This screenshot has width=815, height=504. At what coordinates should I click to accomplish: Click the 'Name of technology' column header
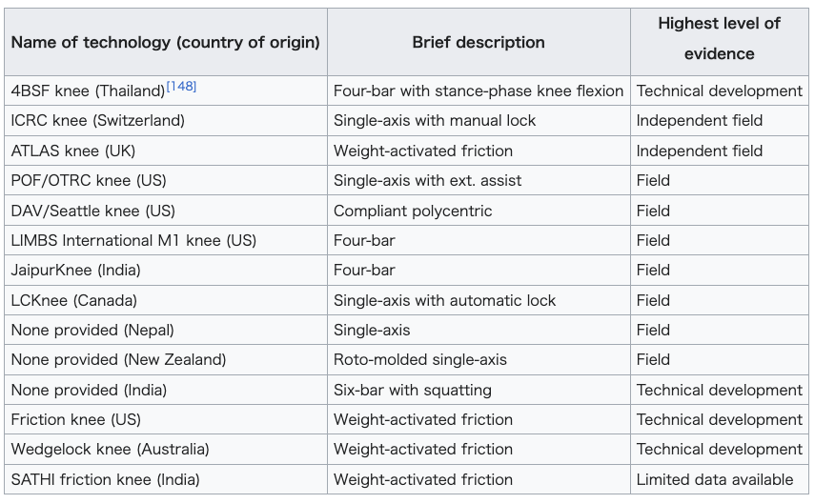[166, 42]
